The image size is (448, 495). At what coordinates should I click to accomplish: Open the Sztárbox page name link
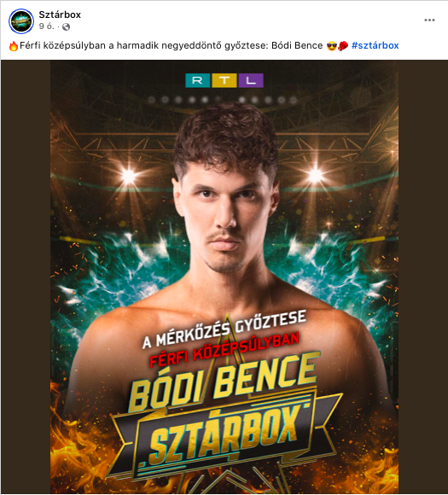point(60,15)
